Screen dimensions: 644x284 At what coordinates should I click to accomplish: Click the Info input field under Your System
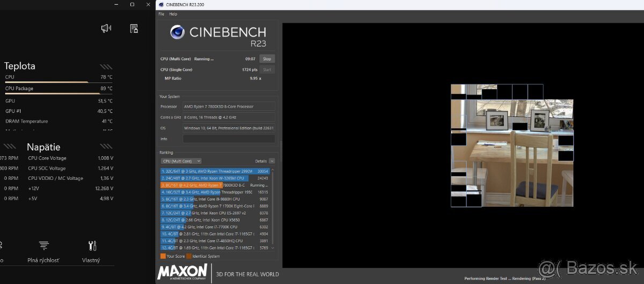point(229,139)
